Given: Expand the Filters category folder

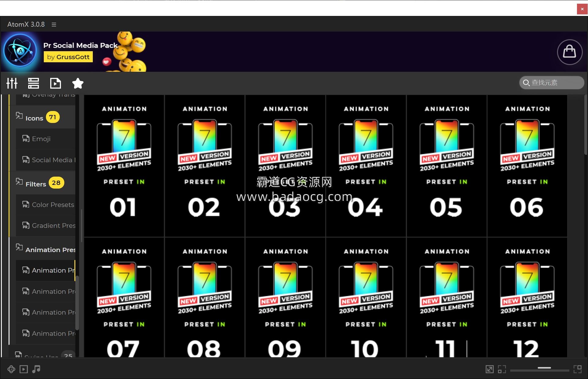Looking at the screenshot, I should pyautogui.click(x=43, y=183).
